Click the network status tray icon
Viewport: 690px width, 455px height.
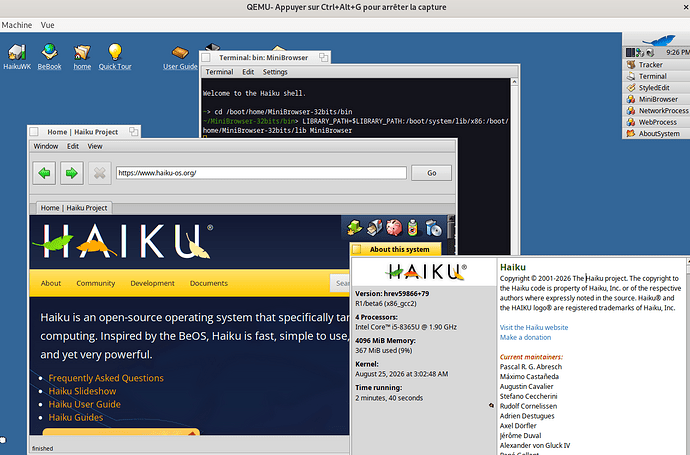pyautogui.click(x=640, y=53)
